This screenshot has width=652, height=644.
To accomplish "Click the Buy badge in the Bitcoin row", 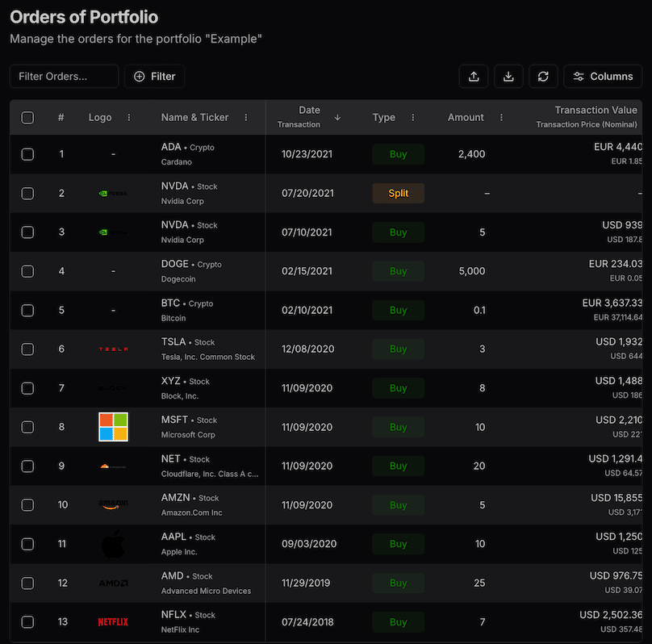I will pos(398,311).
